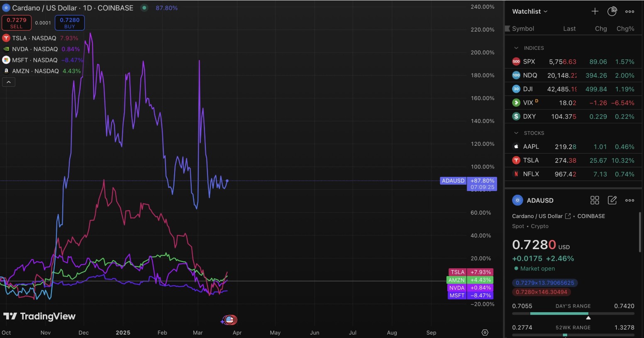This screenshot has height=338, width=644.
Task: Open the ADAUSD edit note icon
Action: (612, 201)
